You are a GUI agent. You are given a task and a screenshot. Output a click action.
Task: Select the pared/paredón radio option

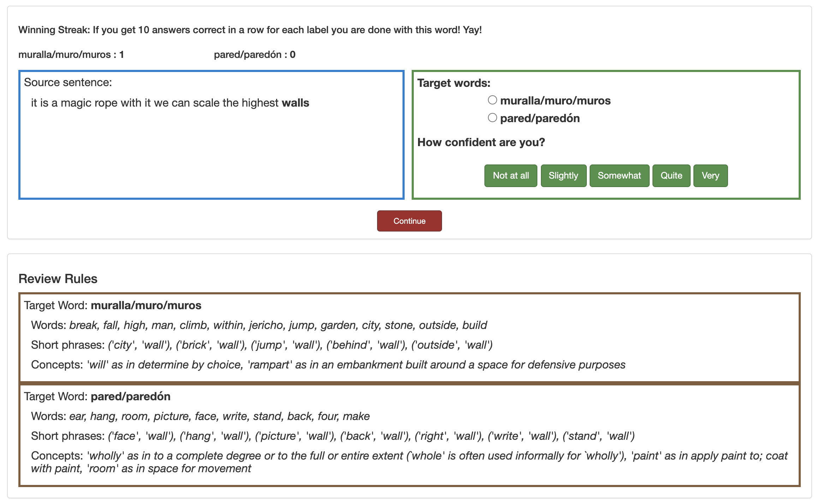pyautogui.click(x=492, y=118)
